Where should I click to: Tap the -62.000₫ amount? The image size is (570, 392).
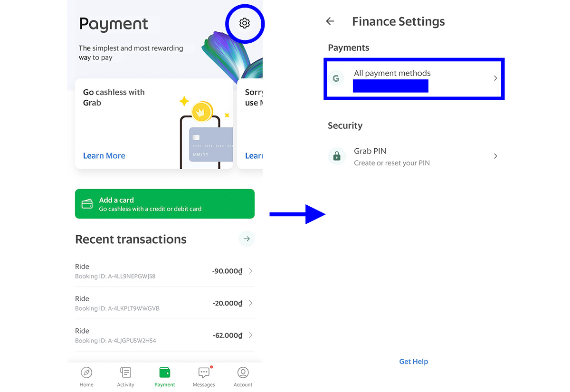(x=228, y=335)
